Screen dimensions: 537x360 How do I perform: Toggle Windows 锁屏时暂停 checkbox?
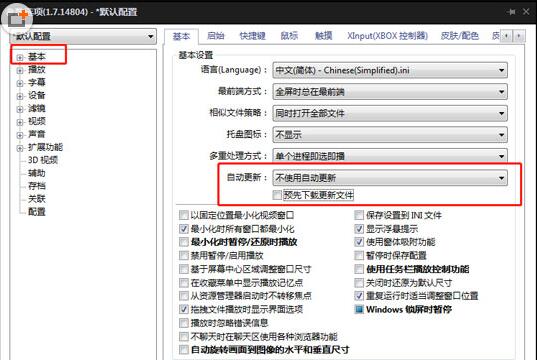pyautogui.click(x=359, y=309)
